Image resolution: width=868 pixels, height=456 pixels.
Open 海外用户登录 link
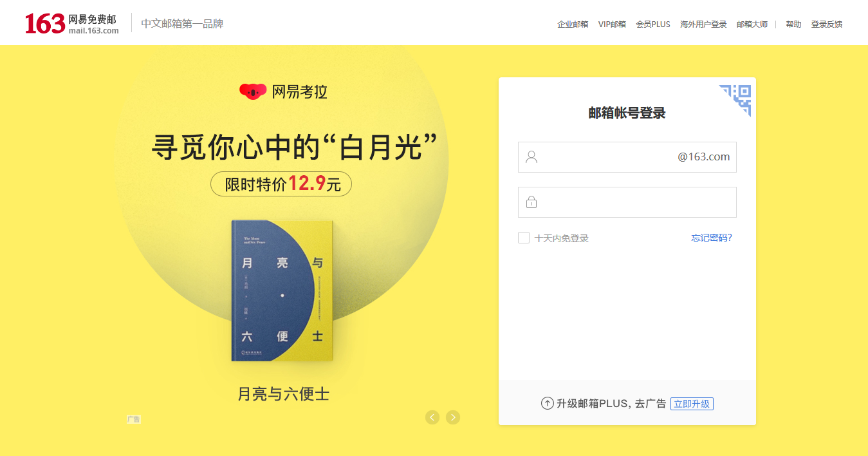pos(703,24)
